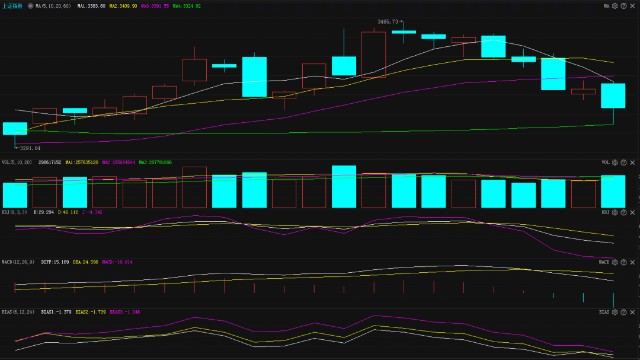Close the MACD indicator panel
Viewport: 640px width, 360px height.
point(633,262)
